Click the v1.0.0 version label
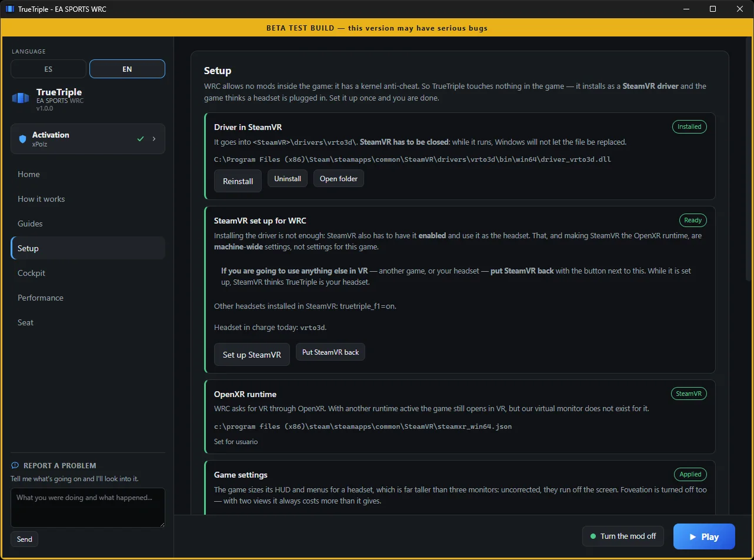 click(45, 108)
